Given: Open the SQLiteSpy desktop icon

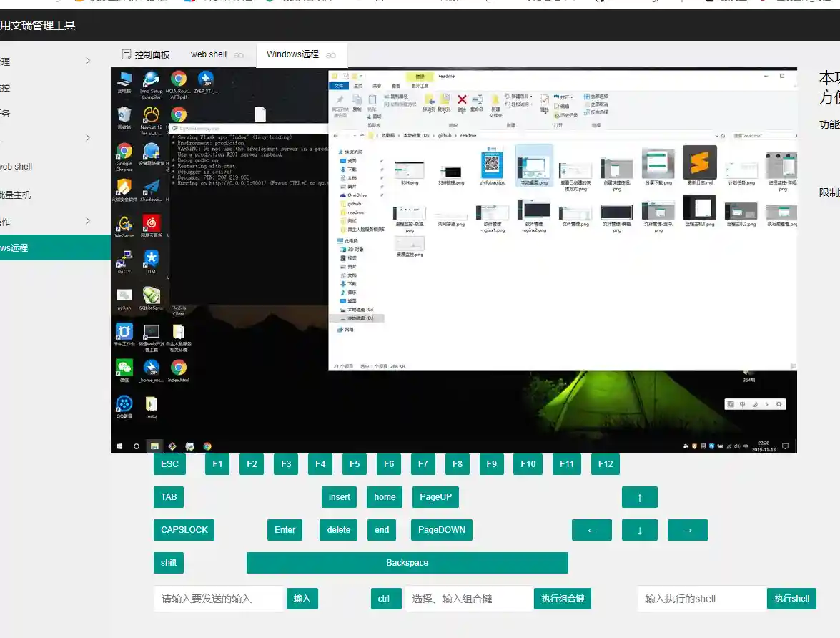Looking at the screenshot, I should coord(151,299).
